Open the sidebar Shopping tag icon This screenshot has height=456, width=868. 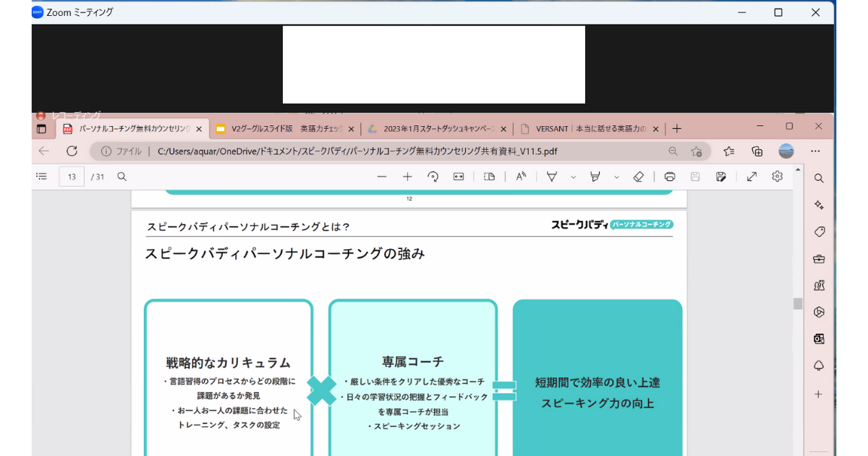click(x=819, y=232)
